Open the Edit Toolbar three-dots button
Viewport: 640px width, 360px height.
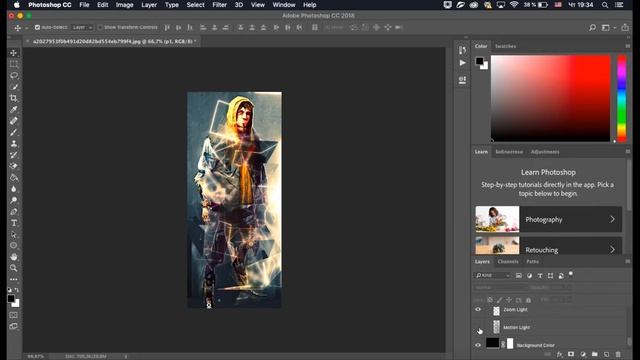(13, 280)
